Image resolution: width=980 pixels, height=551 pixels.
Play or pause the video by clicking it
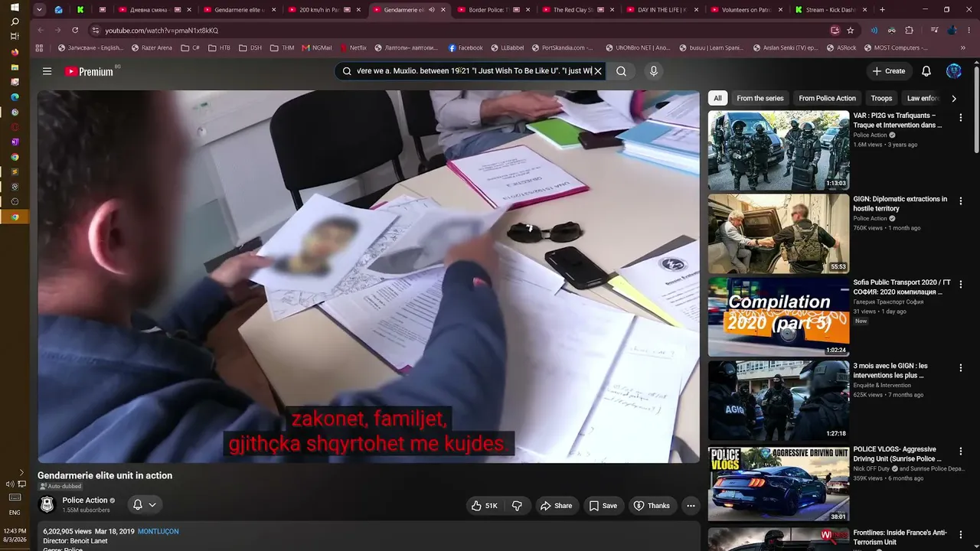(x=368, y=277)
